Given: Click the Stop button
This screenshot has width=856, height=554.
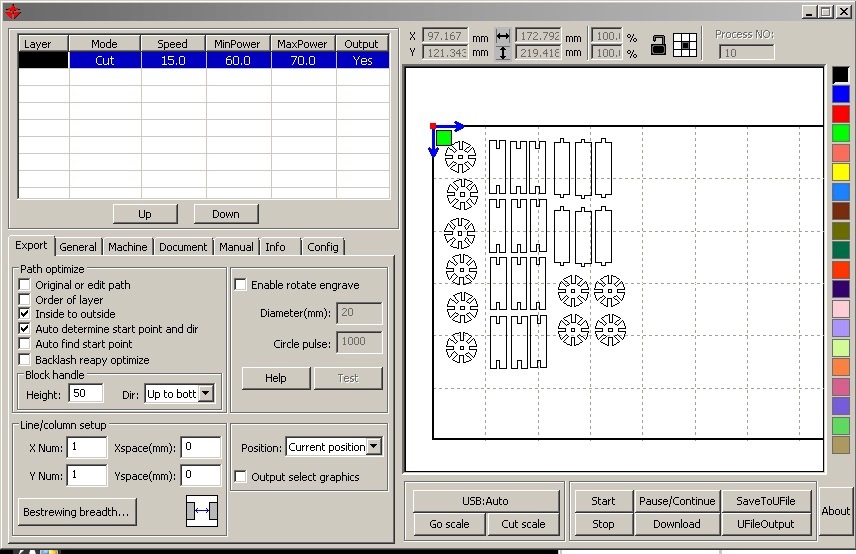Looking at the screenshot, I should 603,524.
